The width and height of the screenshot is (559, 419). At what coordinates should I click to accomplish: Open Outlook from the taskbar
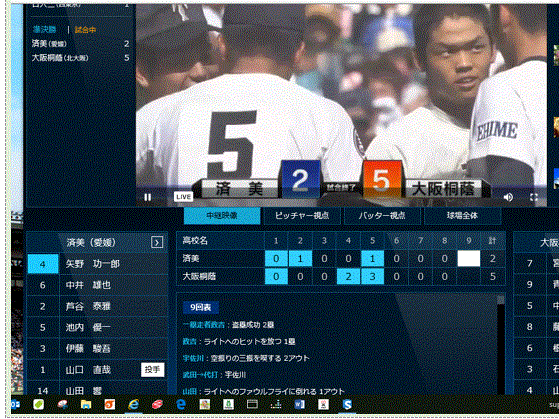15,404
